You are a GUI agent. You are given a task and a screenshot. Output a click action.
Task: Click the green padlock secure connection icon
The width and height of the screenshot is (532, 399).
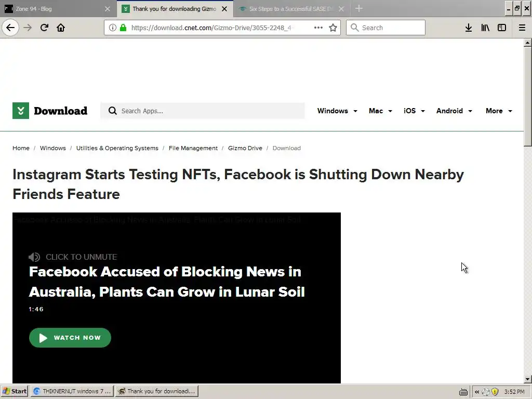coord(124,28)
